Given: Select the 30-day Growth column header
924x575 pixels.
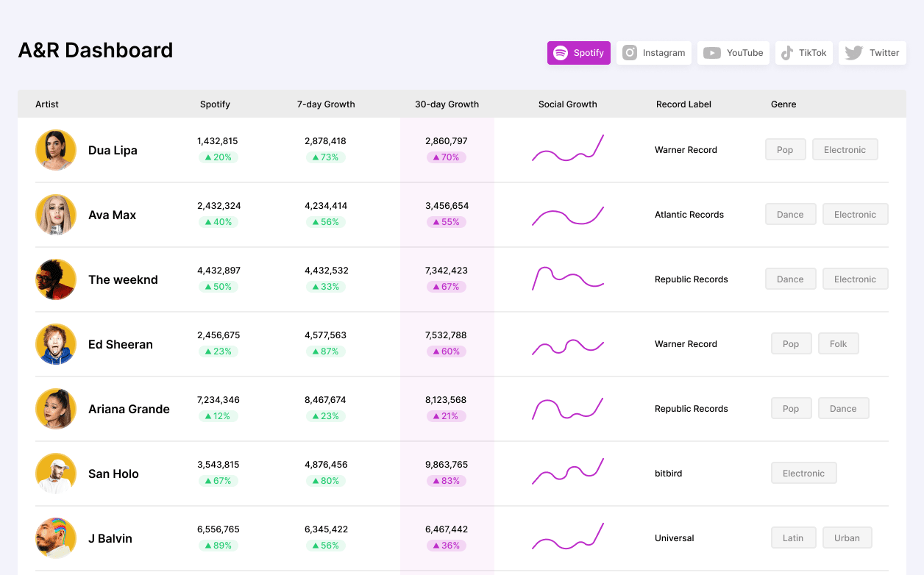Looking at the screenshot, I should coord(447,104).
